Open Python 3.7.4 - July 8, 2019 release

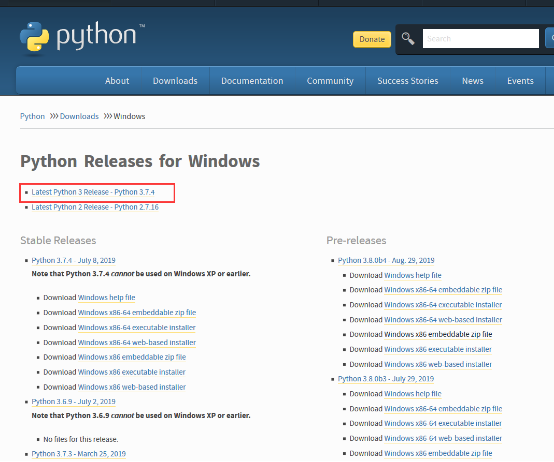(73, 260)
